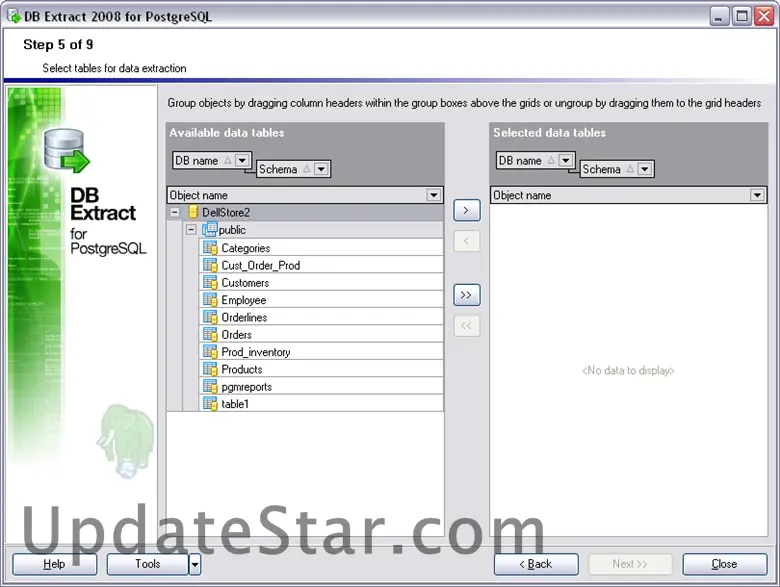The image size is (780, 587).
Task: Collapse the DellStore2 database node
Action: pos(175,212)
